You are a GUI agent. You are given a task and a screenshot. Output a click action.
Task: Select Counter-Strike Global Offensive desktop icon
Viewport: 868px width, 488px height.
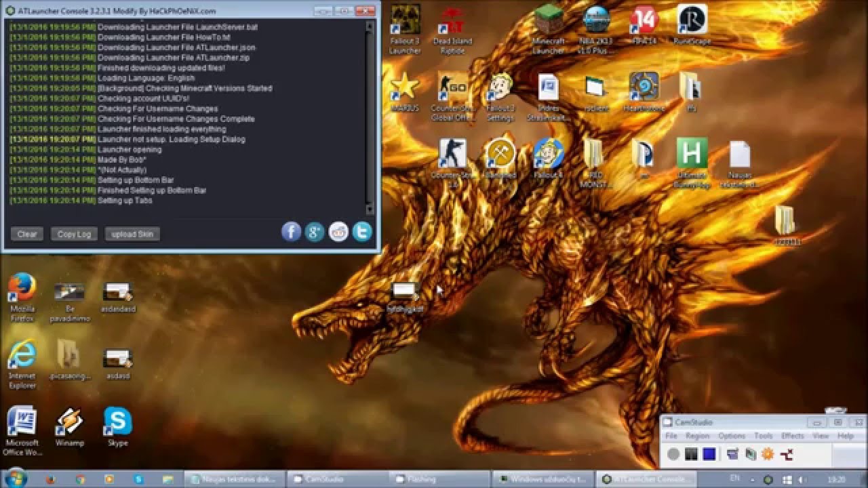pos(452,96)
